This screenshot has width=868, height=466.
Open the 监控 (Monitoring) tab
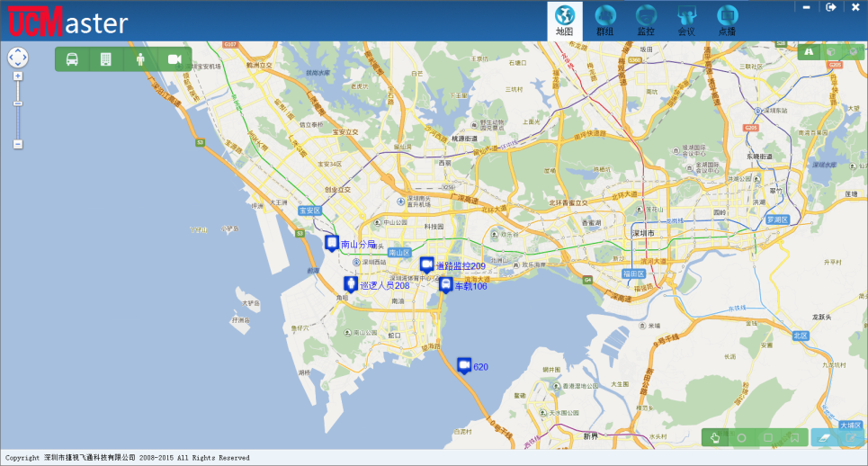coord(646,20)
